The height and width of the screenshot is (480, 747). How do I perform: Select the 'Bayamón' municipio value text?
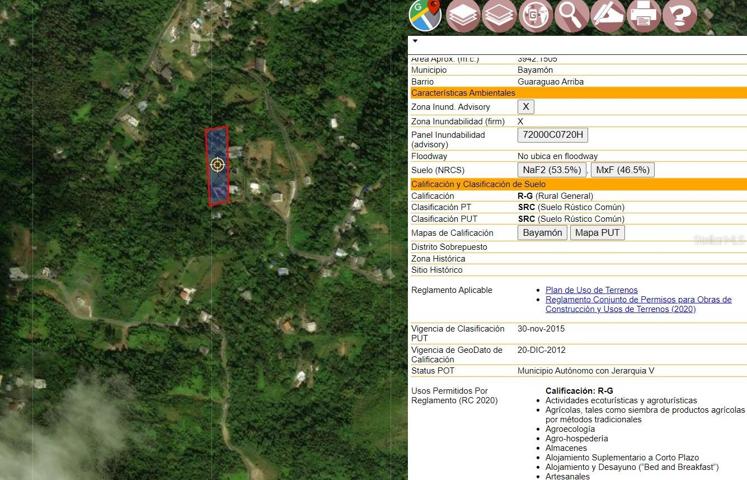[x=535, y=70]
